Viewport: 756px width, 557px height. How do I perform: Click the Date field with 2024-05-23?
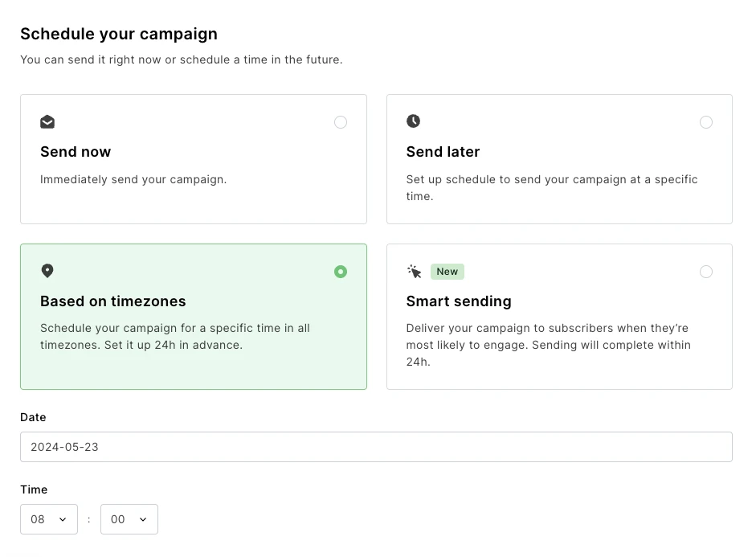(x=376, y=447)
